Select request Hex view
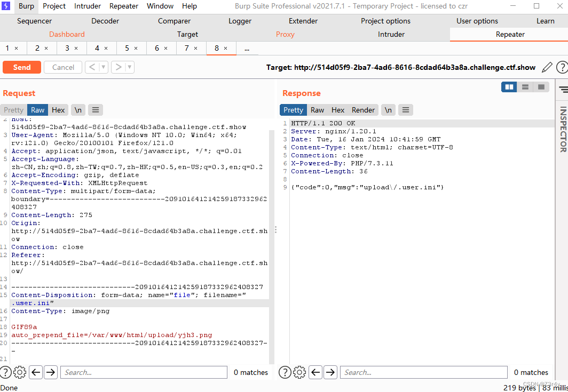 (58, 110)
